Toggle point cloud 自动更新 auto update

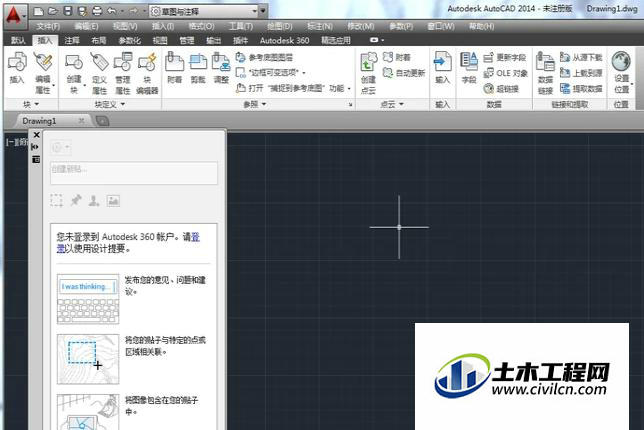404,73
